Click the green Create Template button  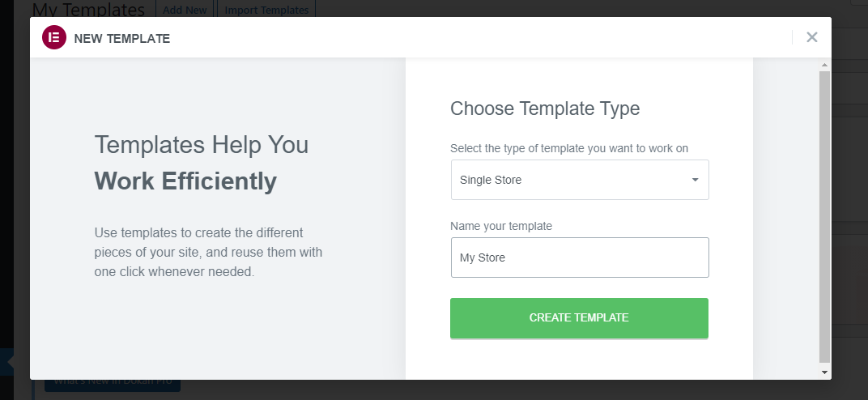coord(579,318)
